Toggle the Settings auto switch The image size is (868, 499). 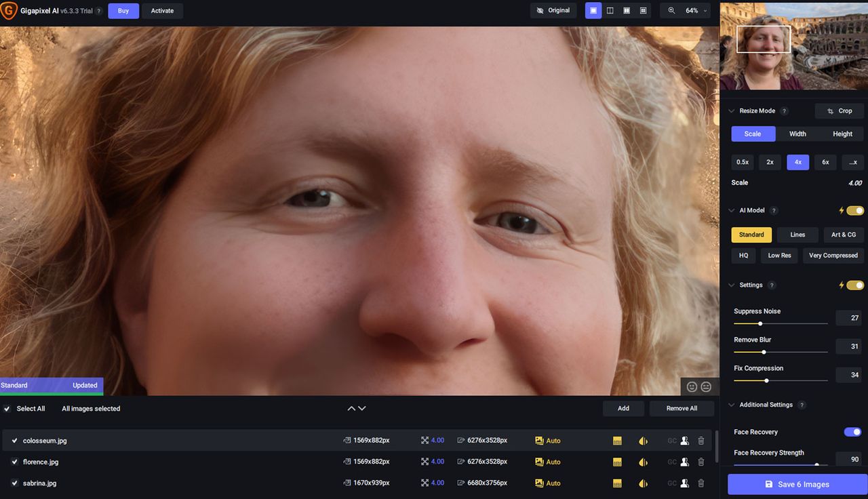pyautogui.click(x=855, y=285)
